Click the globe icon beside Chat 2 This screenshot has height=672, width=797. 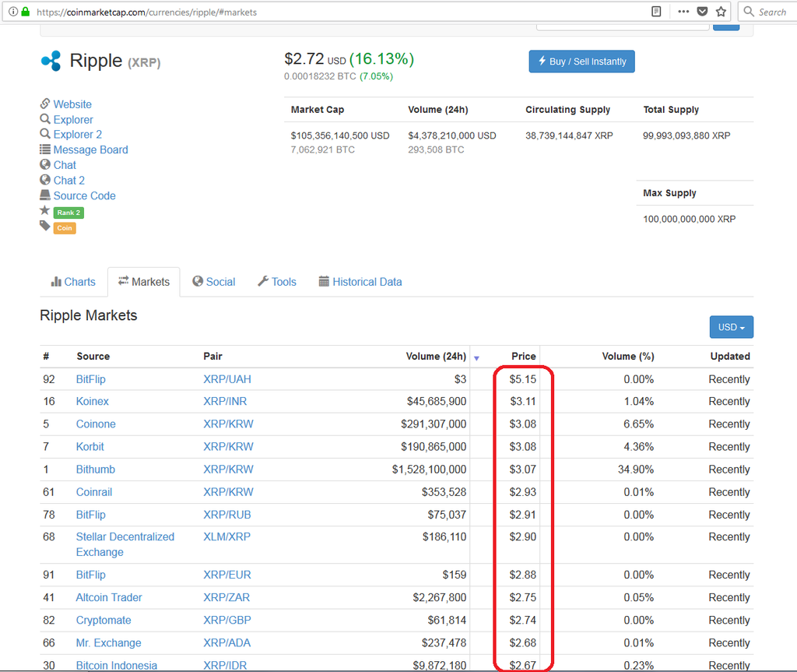pos(44,180)
